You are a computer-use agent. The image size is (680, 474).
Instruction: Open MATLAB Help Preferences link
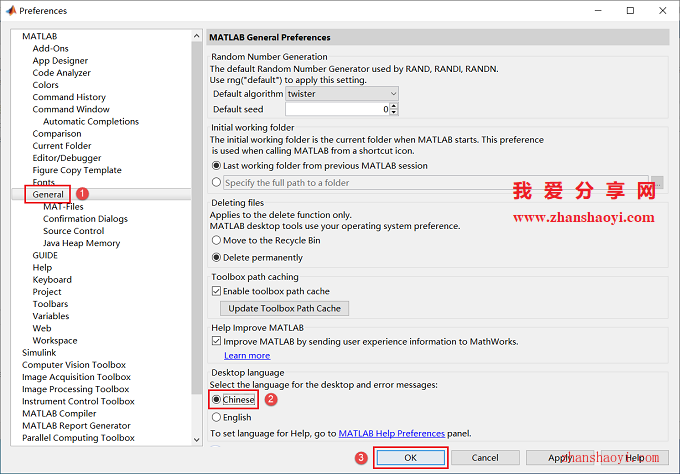pos(392,434)
